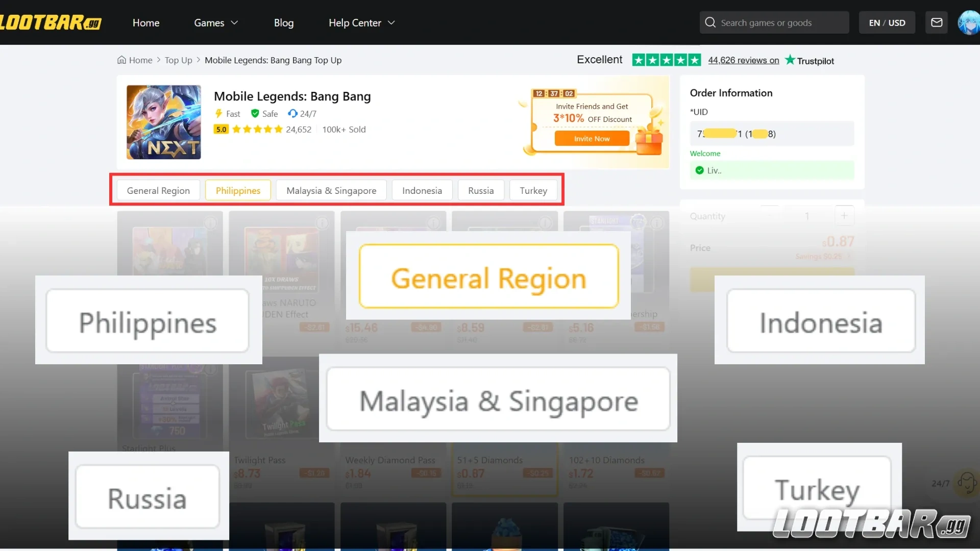The height and width of the screenshot is (551, 980).
Task: Select the Russia region tab
Action: tap(481, 190)
